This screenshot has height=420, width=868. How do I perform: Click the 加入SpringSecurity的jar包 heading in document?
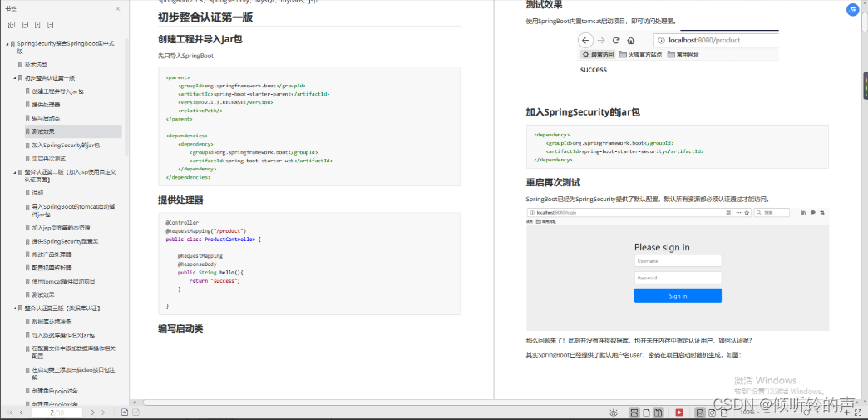click(583, 112)
